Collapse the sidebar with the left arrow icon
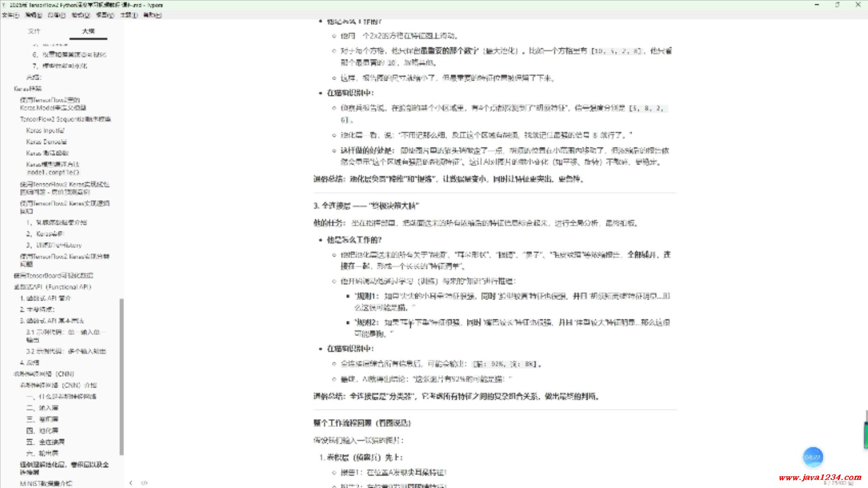Image resolution: width=868 pixels, height=488 pixels. pos(131,483)
